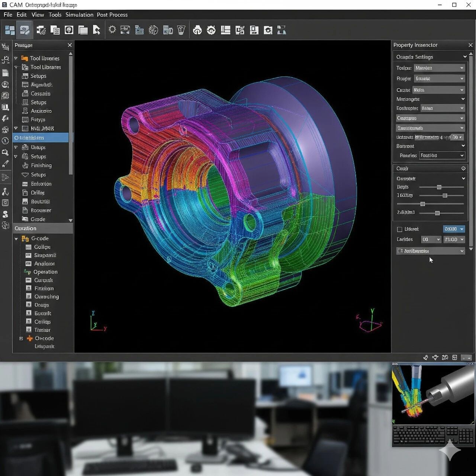The height and width of the screenshot is (476, 476).
Task: Toggle the checkbox in the bottom Property panel bar
Action: (x=400, y=251)
